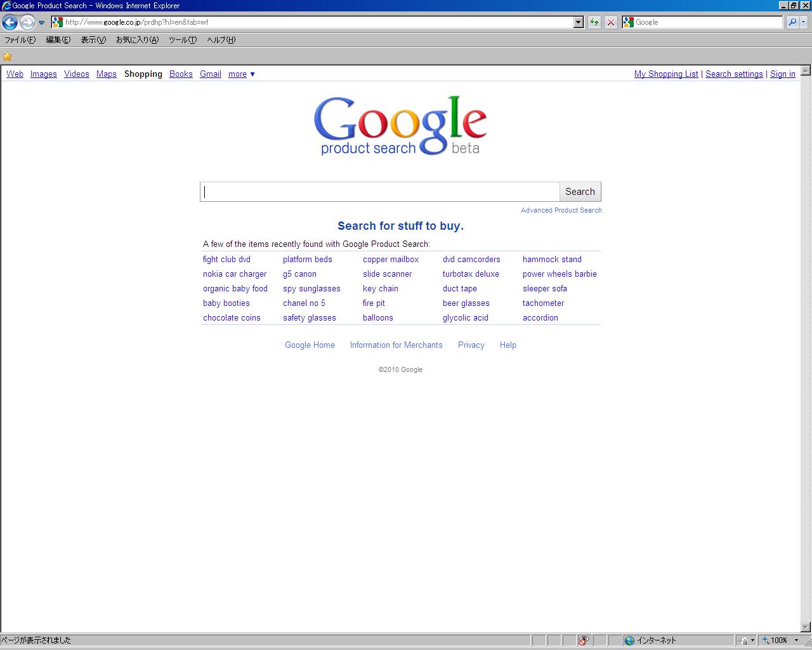
Task: Select the current Shopping tab label
Action: coord(143,74)
